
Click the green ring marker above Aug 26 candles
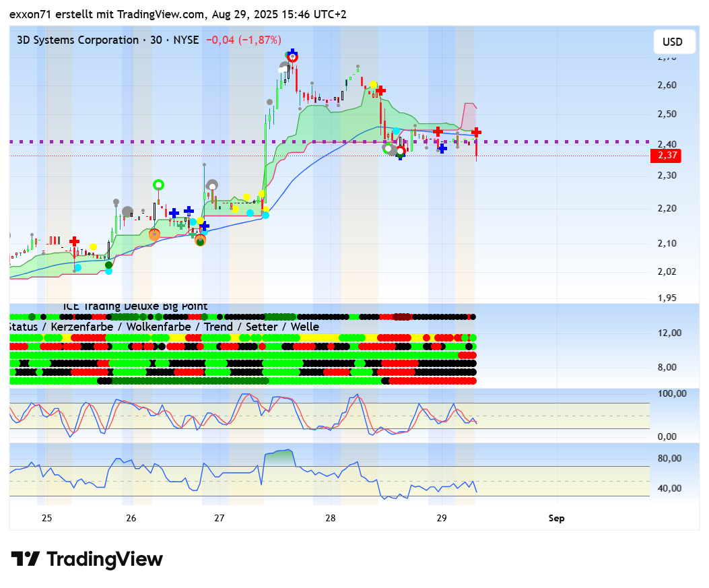click(x=158, y=185)
